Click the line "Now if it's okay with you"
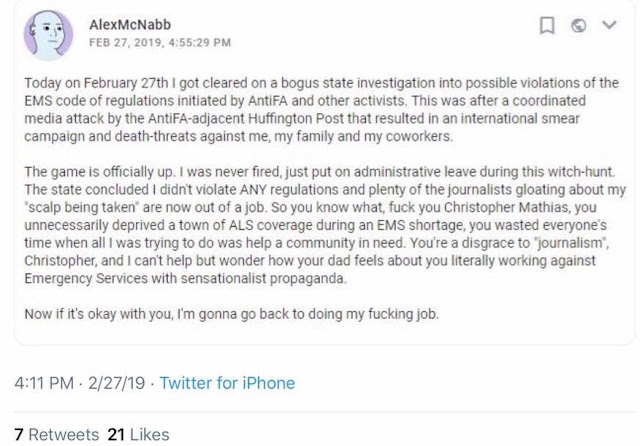 pos(231,314)
